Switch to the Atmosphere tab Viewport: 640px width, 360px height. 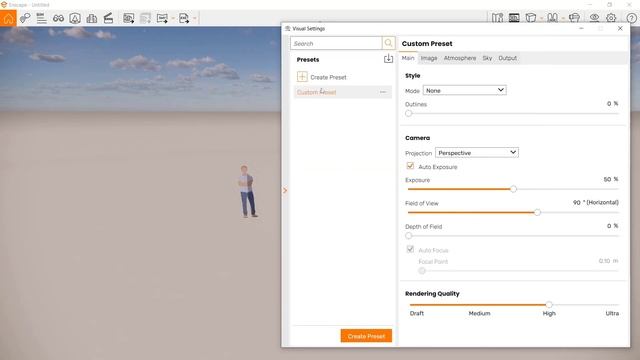pos(460,58)
